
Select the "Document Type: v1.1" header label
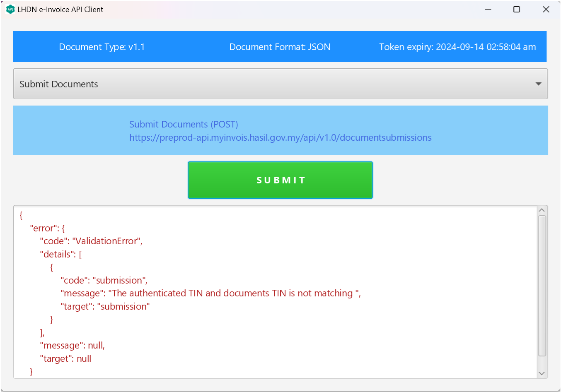coord(102,47)
